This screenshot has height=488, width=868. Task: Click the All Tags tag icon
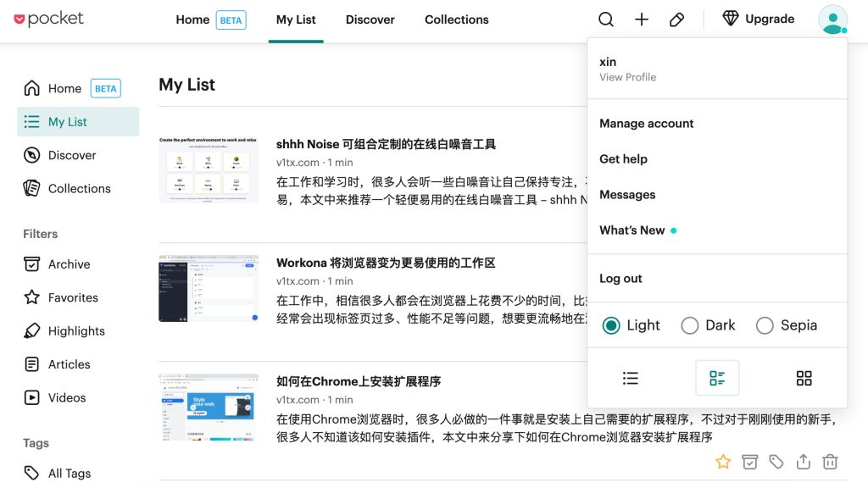[x=31, y=473]
